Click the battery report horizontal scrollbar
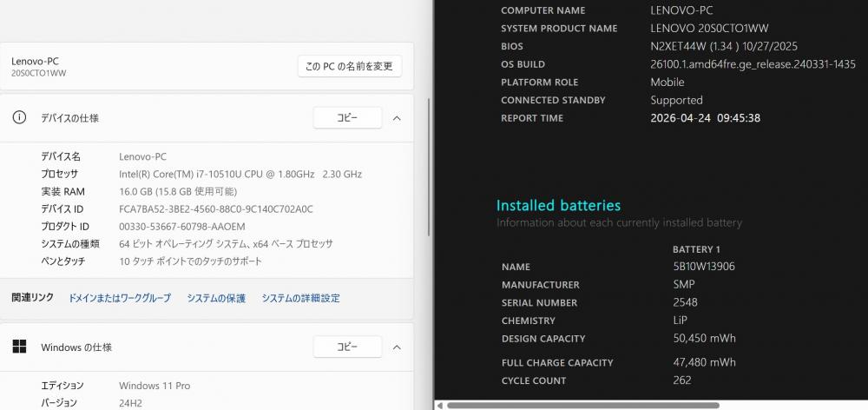 pyautogui.click(x=583, y=406)
